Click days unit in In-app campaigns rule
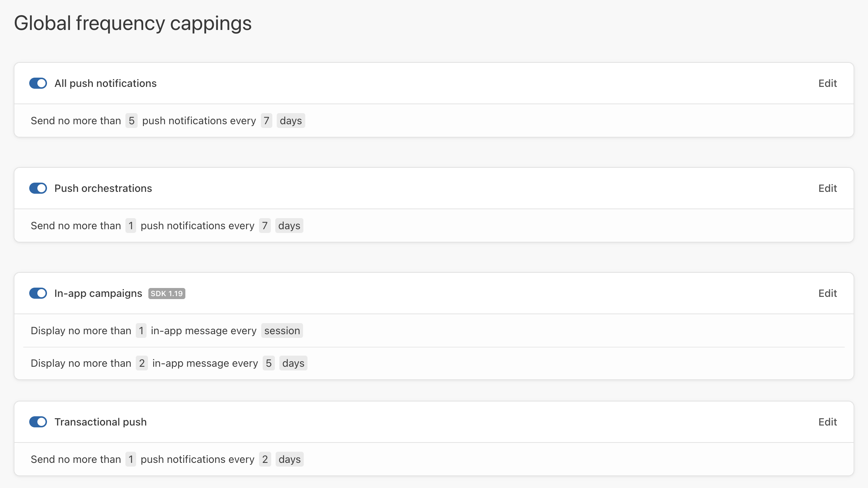This screenshot has height=488, width=868. click(x=293, y=363)
